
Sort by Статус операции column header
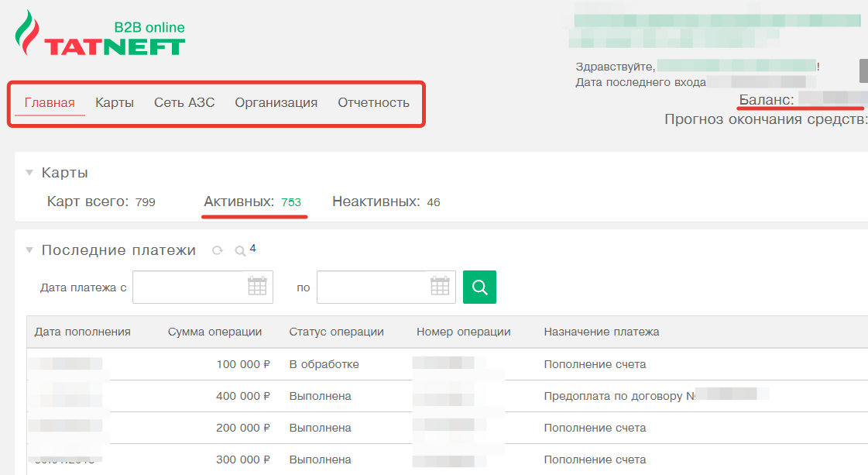click(337, 332)
